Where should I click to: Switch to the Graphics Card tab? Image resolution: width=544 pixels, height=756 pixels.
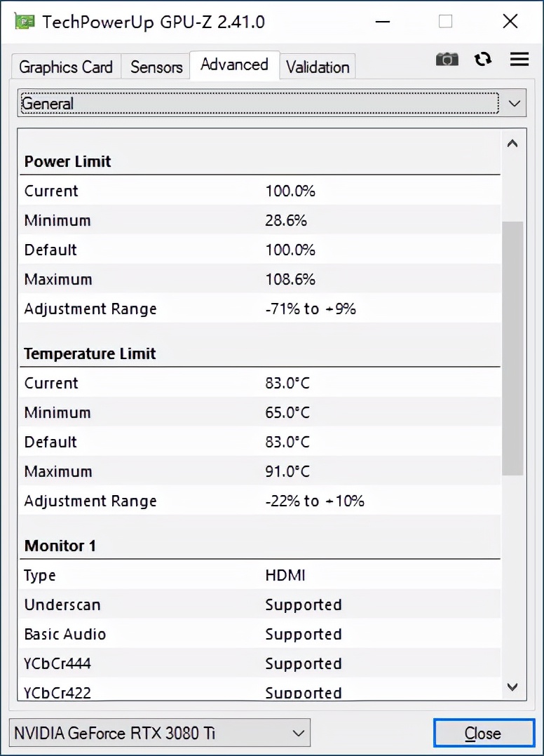pos(66,67)
